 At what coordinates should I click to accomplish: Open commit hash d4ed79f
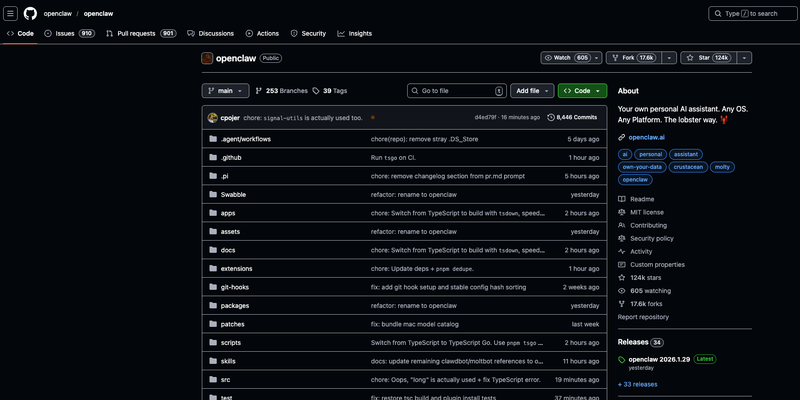pos(485,117)
